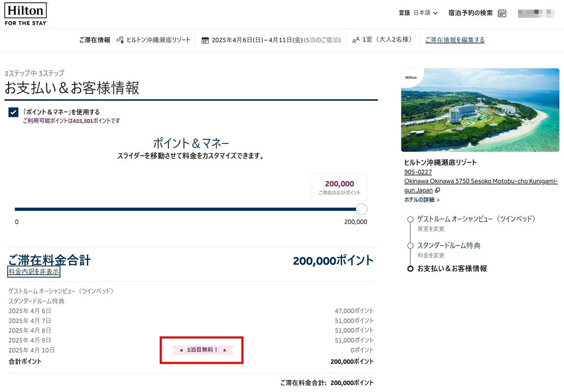Click the ご滞在料金合計 heading
Screen dimensions: 564x392
49,260
